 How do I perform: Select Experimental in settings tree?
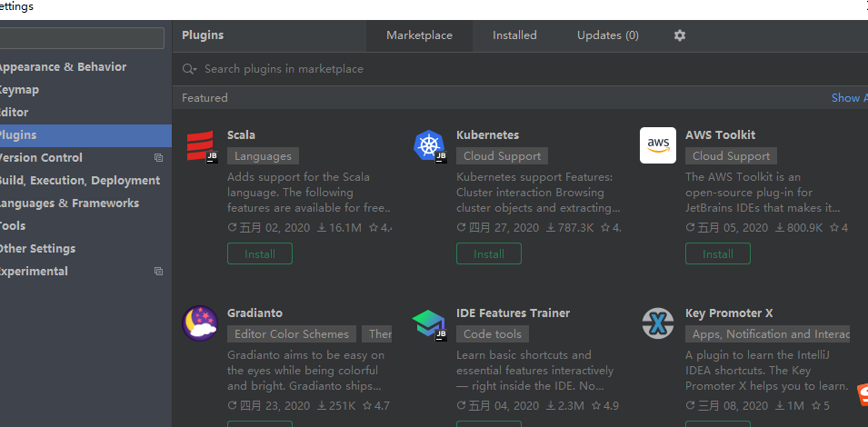(85, 271)
